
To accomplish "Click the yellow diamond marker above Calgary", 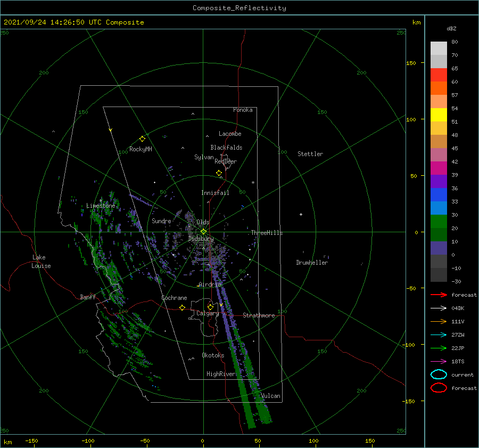I will tap(210, 307).
